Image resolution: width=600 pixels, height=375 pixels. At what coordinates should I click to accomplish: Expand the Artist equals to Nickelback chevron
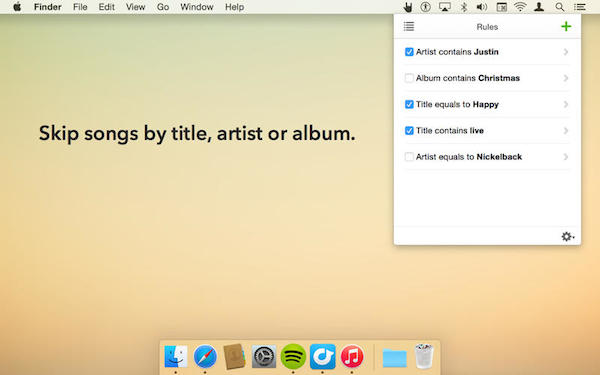[566, 157]
